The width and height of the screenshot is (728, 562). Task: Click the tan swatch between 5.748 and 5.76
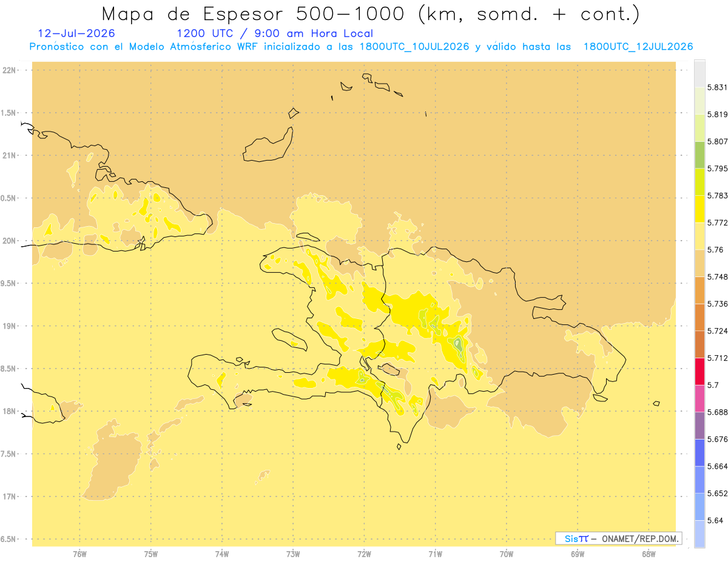click(x=699, y=263)
